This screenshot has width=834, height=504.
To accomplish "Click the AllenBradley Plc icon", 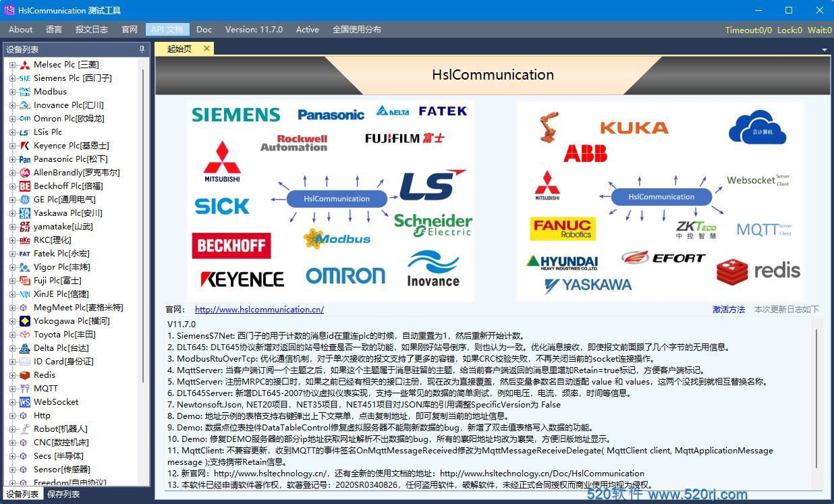I will click(25, 173).
